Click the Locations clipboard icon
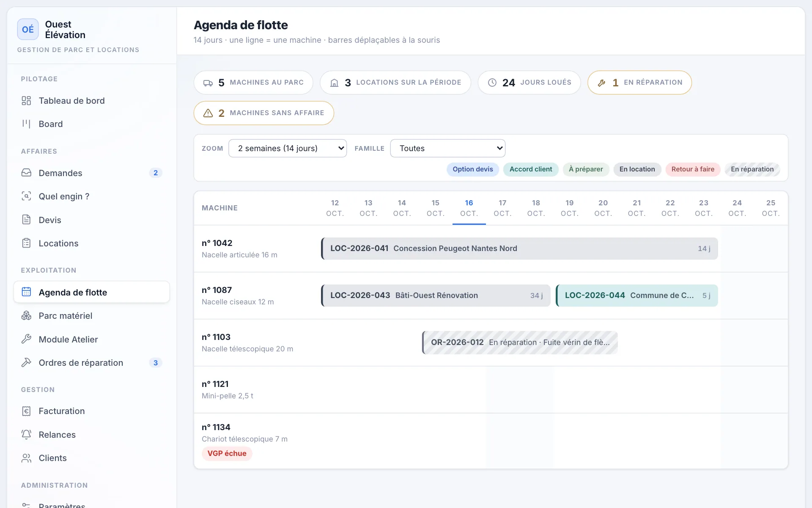 [26, 243]
